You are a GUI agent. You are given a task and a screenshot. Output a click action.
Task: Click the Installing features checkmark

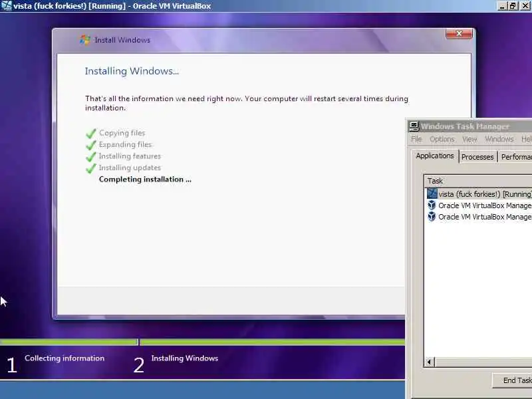click(x=91, y=156)
